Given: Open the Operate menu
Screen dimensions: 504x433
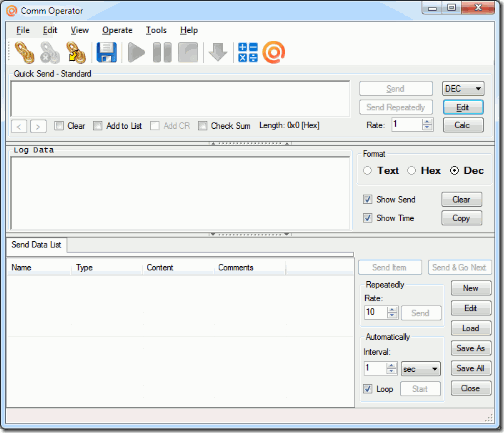Looking at the screenshot, I should [117, 30].
